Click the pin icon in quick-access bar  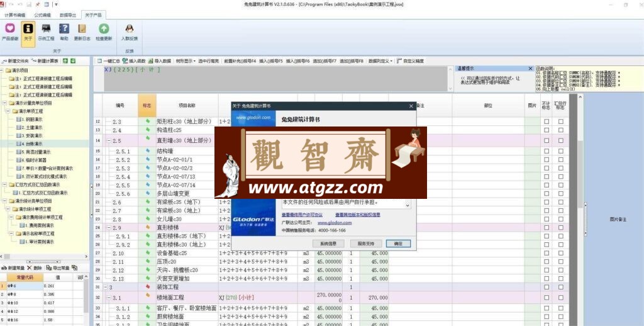click(38, 4)
